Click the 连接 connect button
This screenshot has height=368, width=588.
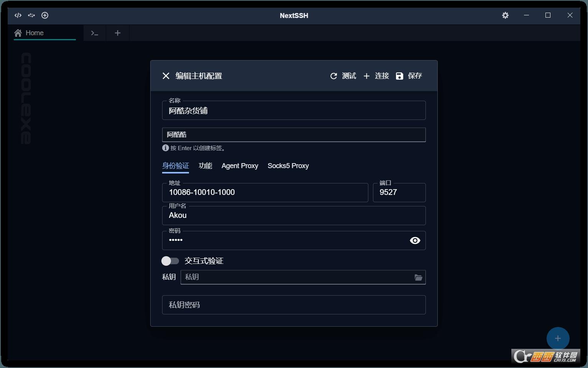coord(376,76)
